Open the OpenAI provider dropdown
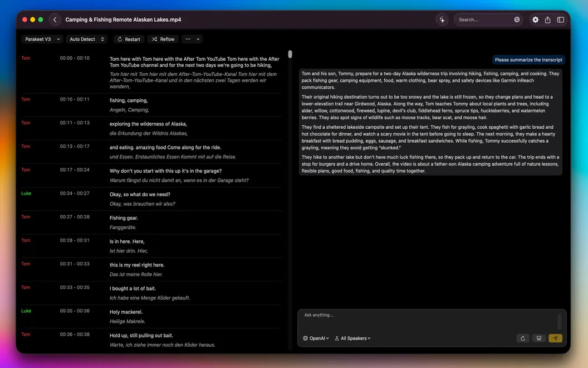The image size is (588, 368). pyautogui.click(x=316, y=338)
